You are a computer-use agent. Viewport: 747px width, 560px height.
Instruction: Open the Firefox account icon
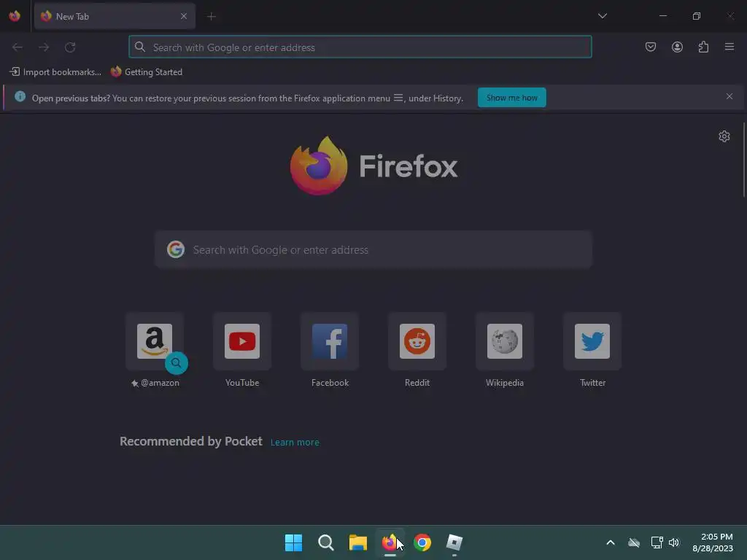coord(677,47)
